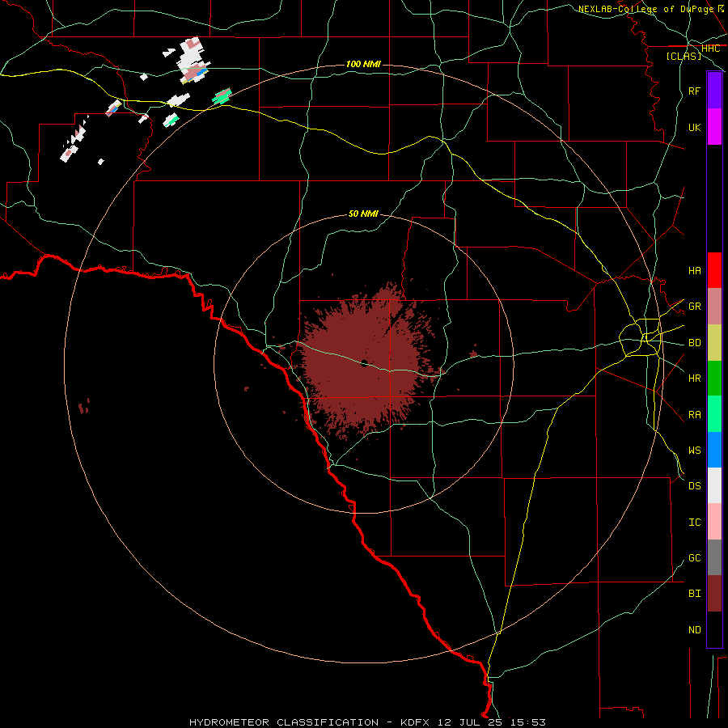This screenshot has width=728, height=728.
Task: Click the BD yellow legend swatch
Action: pos(714,343)
